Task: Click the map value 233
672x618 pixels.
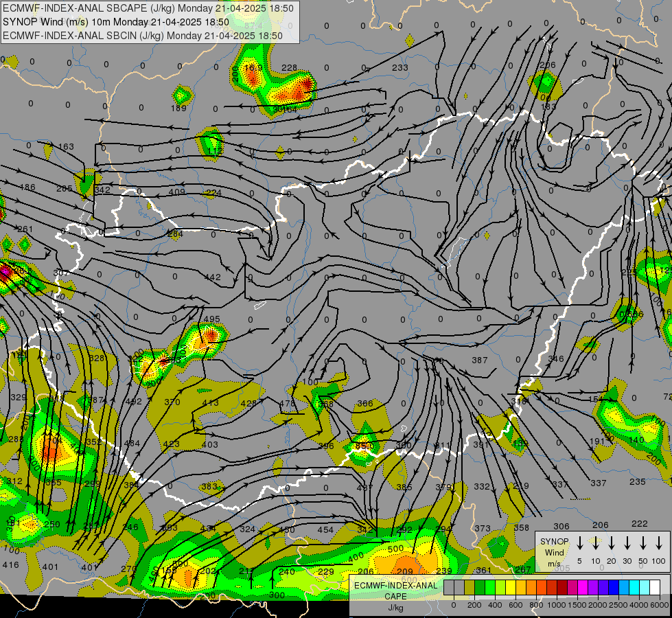Action: [x=400, y=67]
